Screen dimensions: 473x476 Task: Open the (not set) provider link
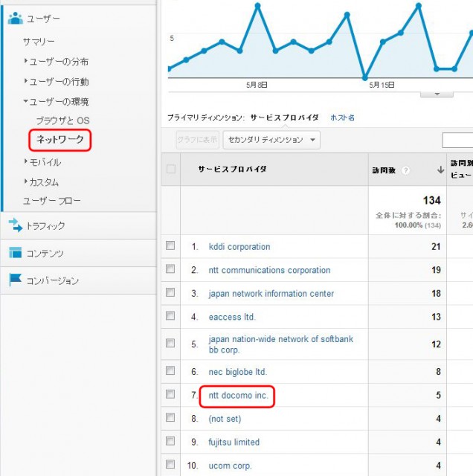click(x=225, y=419)
